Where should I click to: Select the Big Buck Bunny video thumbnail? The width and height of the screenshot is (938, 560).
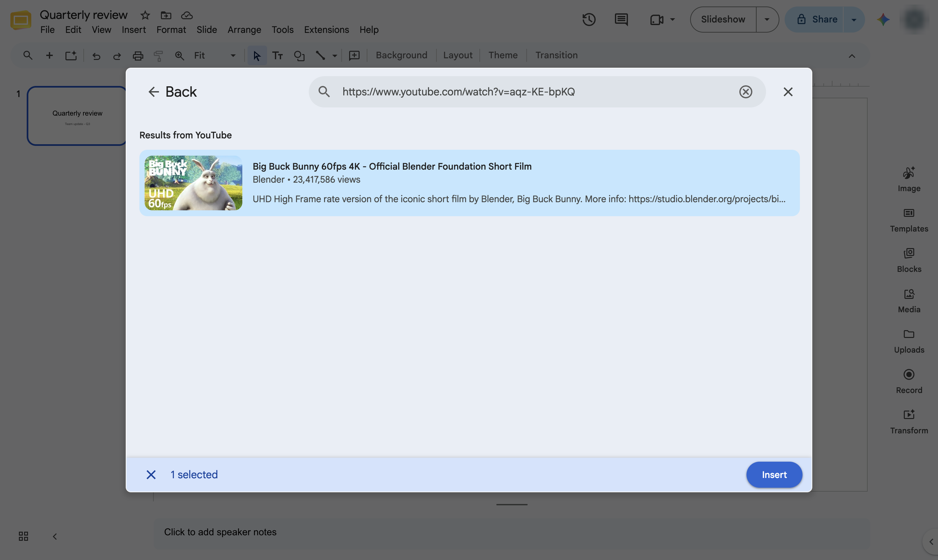click(193, 183)
